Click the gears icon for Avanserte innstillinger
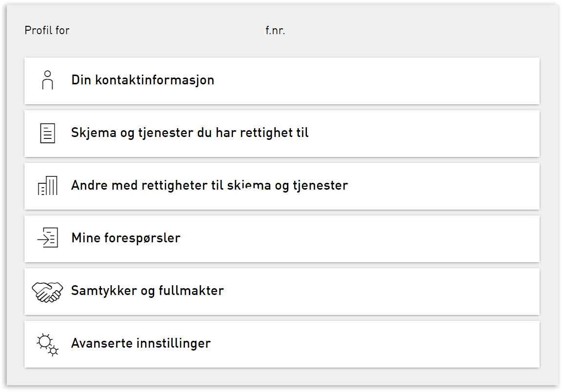 47,344
